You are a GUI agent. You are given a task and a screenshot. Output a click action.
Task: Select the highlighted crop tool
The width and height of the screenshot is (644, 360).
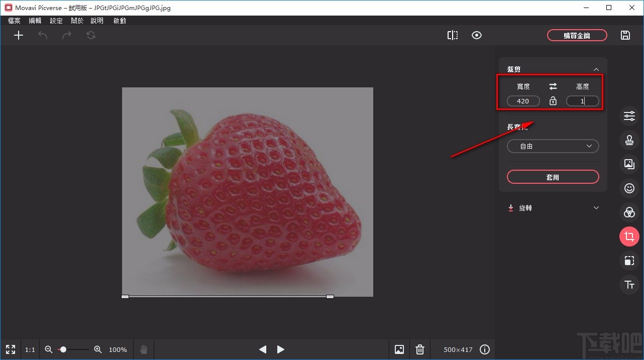pyautogui.click(x=629, y=236)
